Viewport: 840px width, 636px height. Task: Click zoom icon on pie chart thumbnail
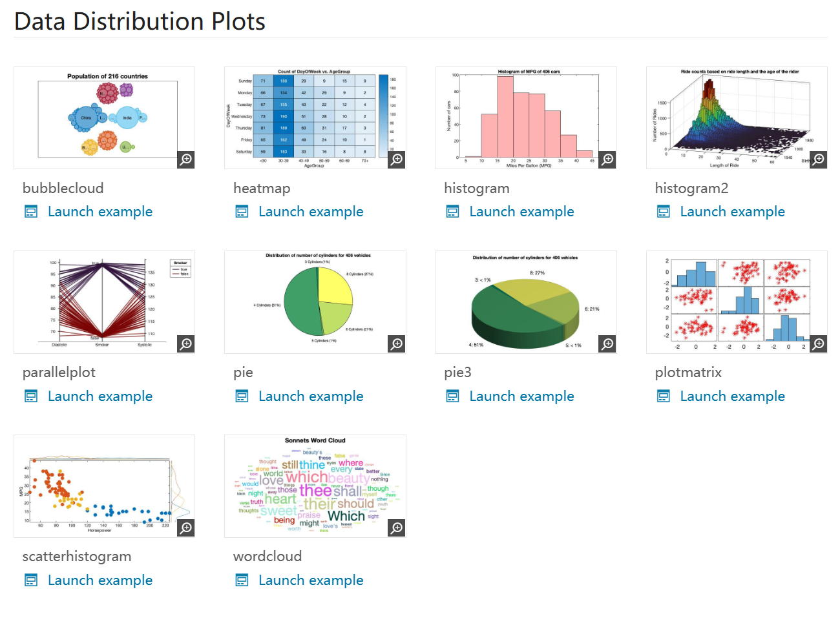pos(397,344)
